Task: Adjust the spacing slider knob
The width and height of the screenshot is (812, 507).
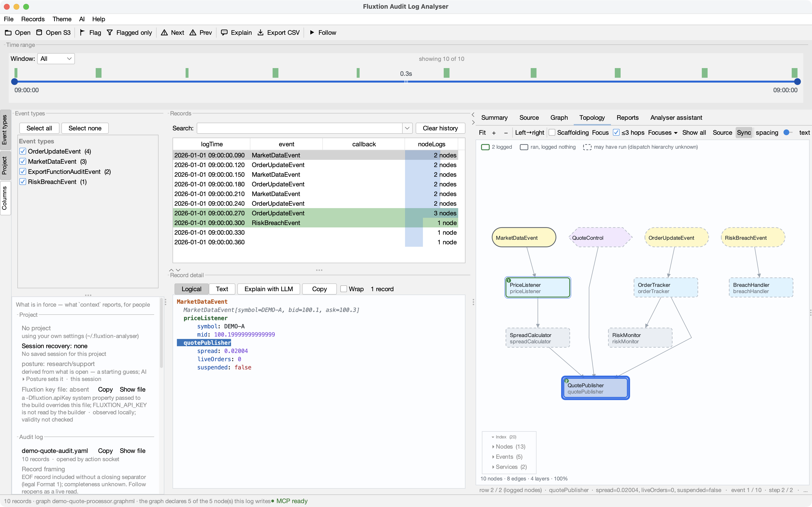Action: [786, 133]
